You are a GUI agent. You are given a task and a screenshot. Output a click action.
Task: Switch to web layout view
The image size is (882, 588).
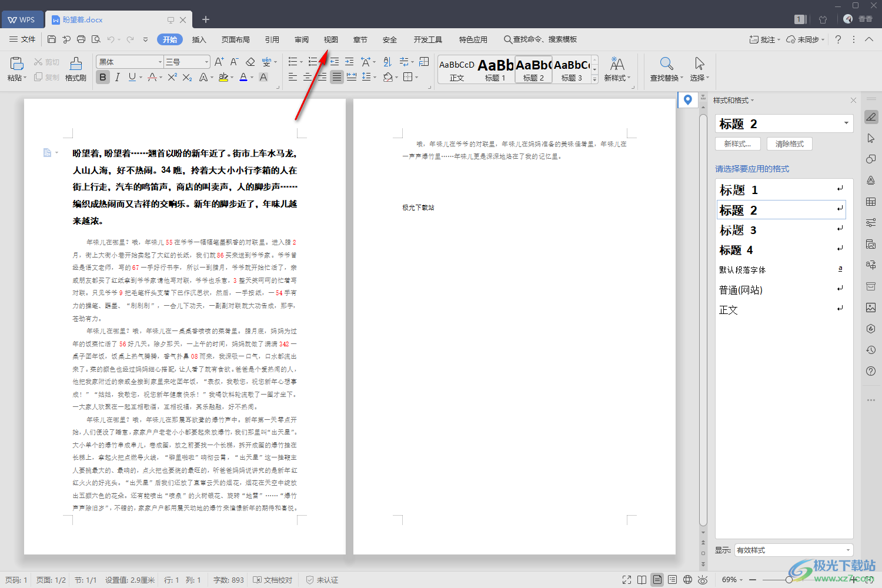687,580
